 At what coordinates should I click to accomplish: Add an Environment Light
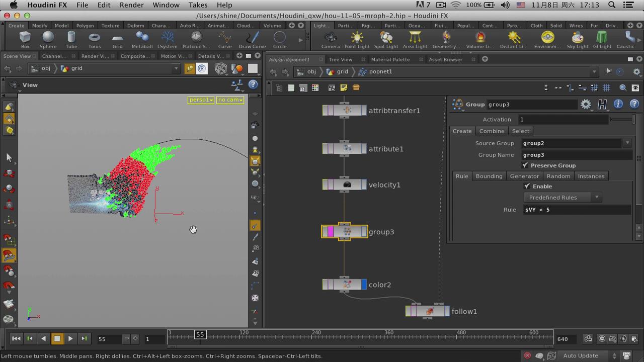click(547, 39)
